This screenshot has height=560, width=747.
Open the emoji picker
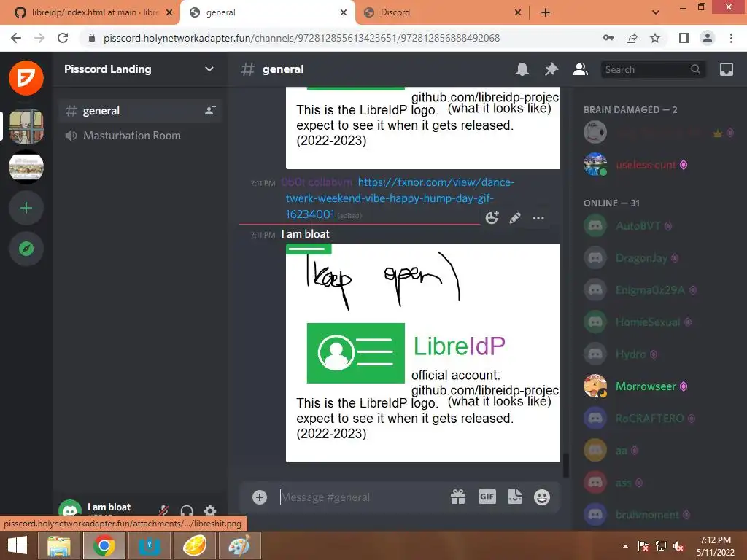542,497
